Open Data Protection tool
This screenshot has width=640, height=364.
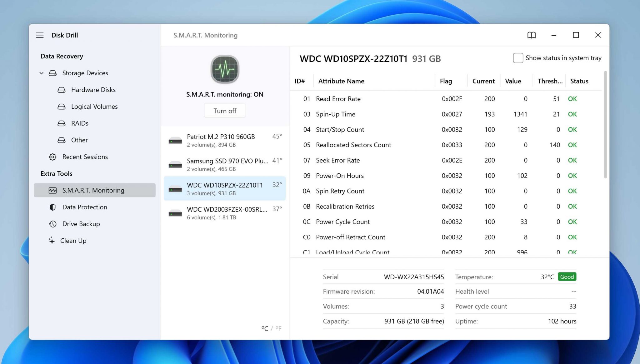coord(85,207)
